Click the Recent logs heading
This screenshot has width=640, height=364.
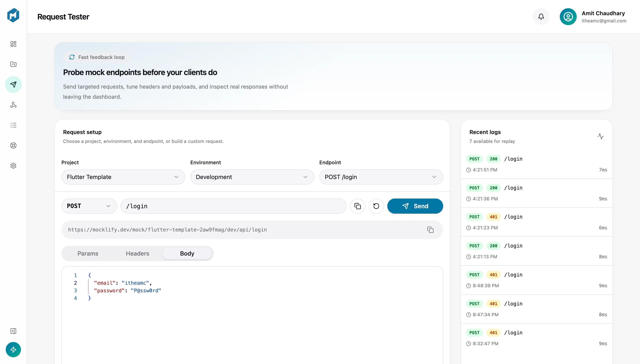485,132
